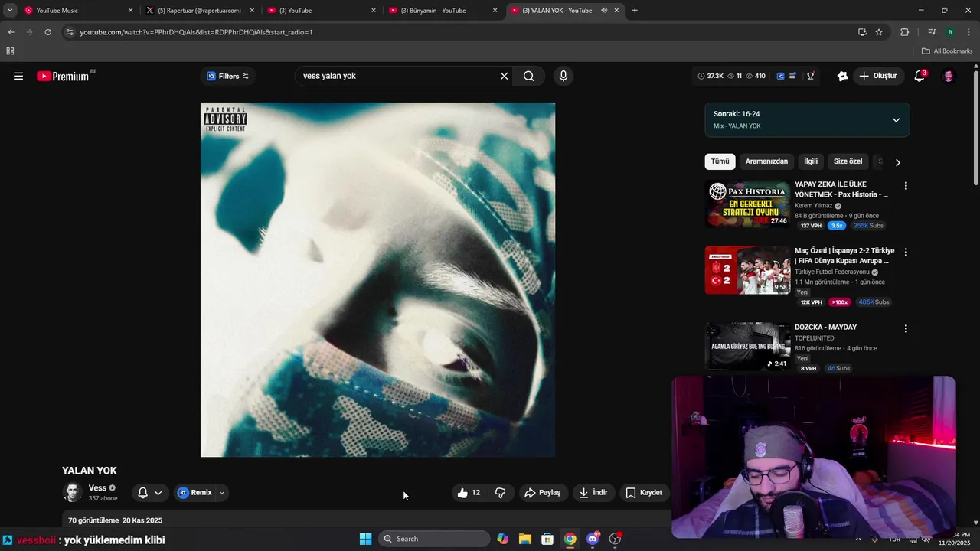Open the Chrome extensions puzzle icon
This screenshot has height=551, width=980.
pyautogui.click(x=904, y=32)
